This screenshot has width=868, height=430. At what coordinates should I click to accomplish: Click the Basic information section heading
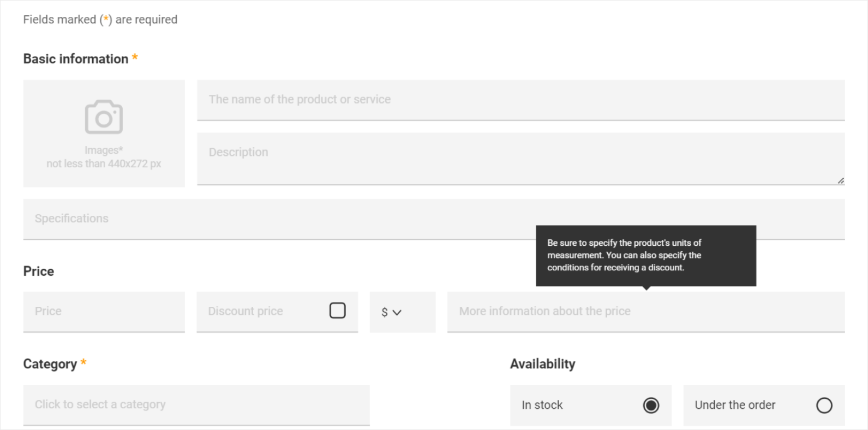(x=76, y=59)
